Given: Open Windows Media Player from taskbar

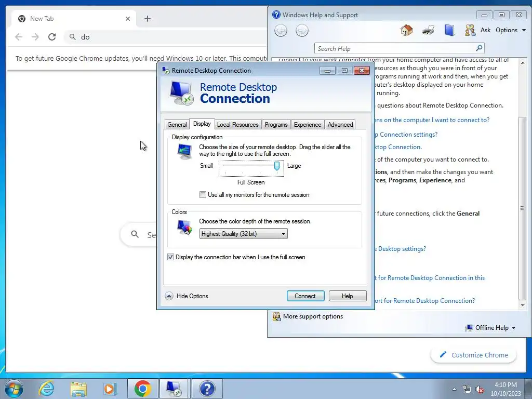Looking at the screenshot, I should [x=110, y=389].
